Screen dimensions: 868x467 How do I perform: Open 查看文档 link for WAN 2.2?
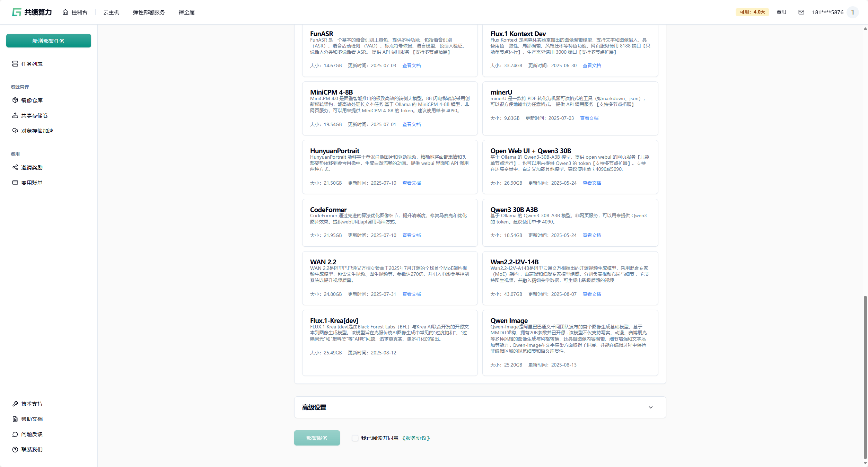pyautogui.click(x=411, y=294)
